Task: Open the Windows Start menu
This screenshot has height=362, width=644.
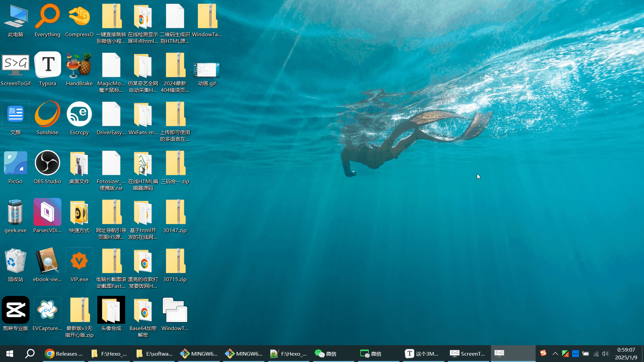Action: click(x=10, y=354)
